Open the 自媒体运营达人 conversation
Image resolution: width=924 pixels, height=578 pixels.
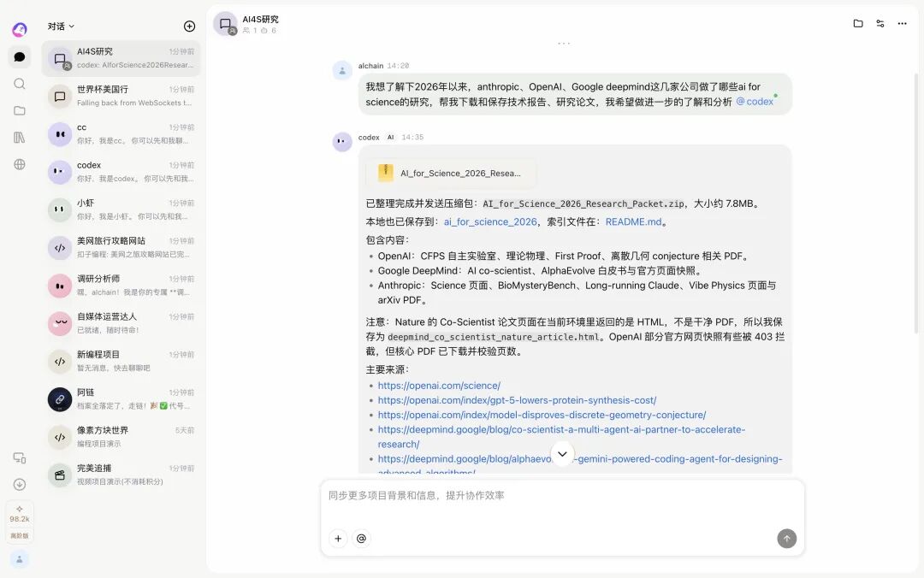pyautogui.click(x=121, y=323)
